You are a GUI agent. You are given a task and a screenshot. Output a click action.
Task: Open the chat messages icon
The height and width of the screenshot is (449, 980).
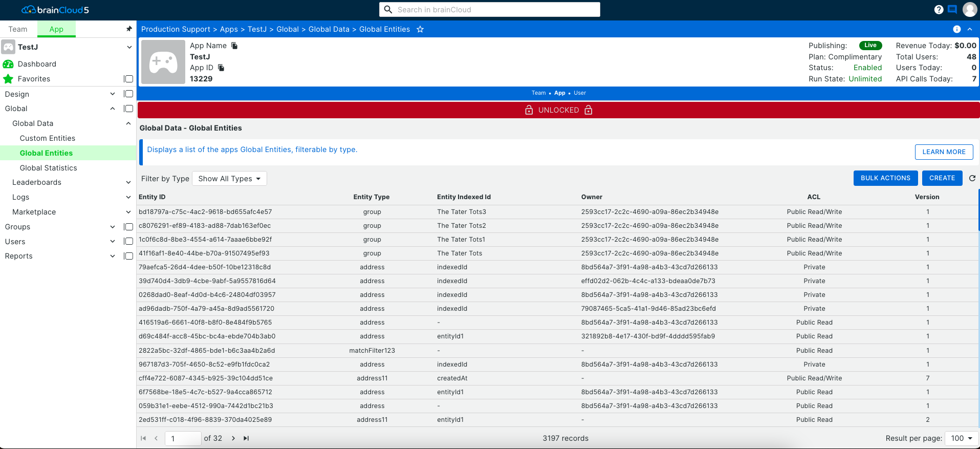pos(952,9)
